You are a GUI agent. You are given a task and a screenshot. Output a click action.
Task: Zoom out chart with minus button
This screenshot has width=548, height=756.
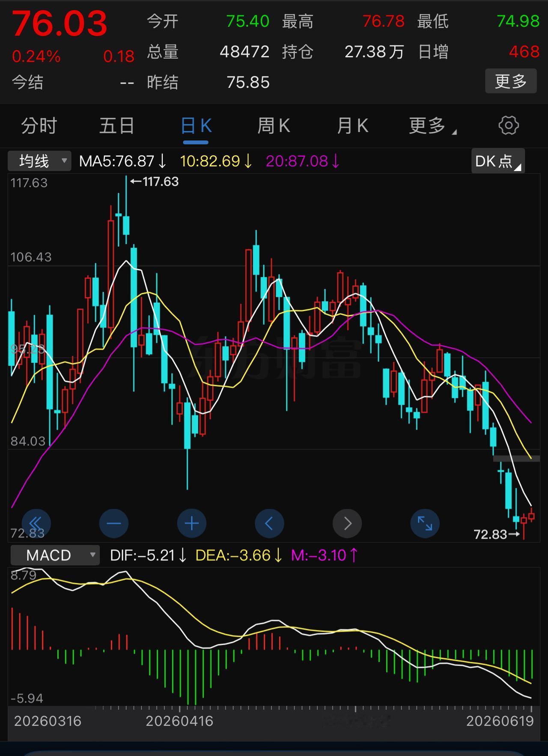[x=114, y=523]
